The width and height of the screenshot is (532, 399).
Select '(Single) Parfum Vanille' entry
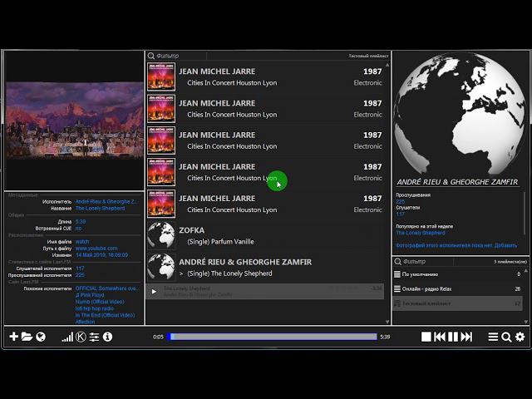pyautogui.click(x=220, y=242)
